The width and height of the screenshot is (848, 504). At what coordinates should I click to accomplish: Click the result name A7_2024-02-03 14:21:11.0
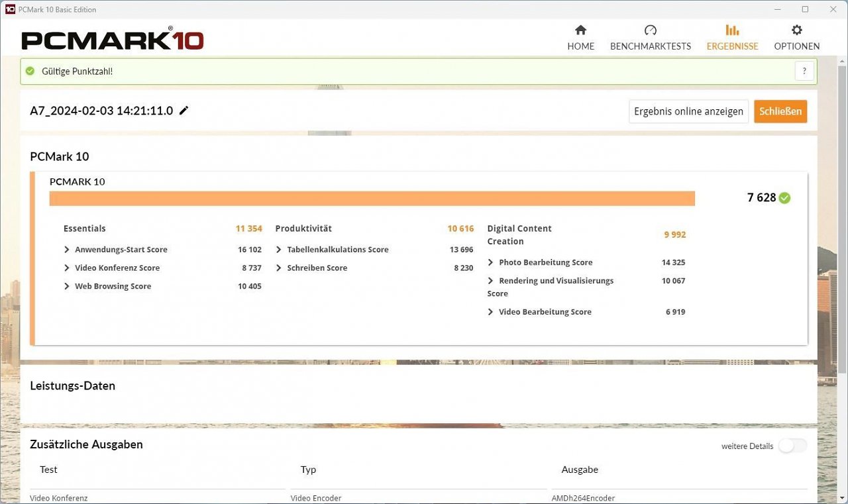[x=101, y=111]
